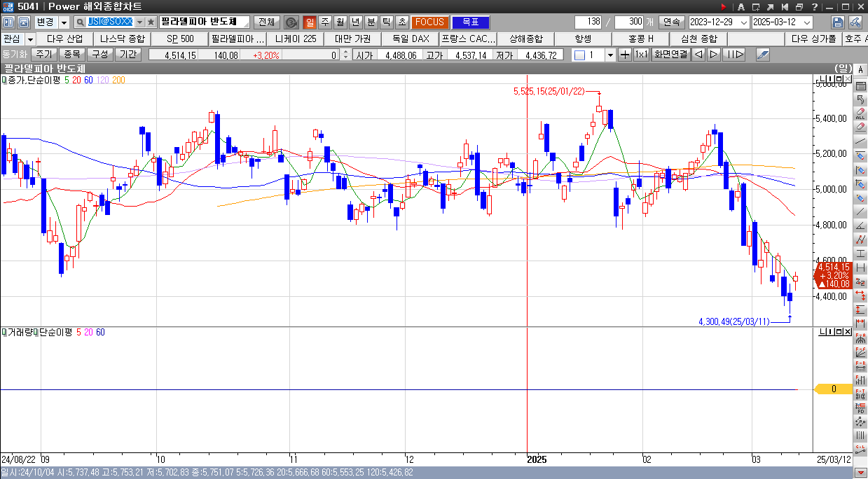The width and height of the screenshot is (868, 479).
Task: Click the 1x1 layout button
Action: pos(641,55)
